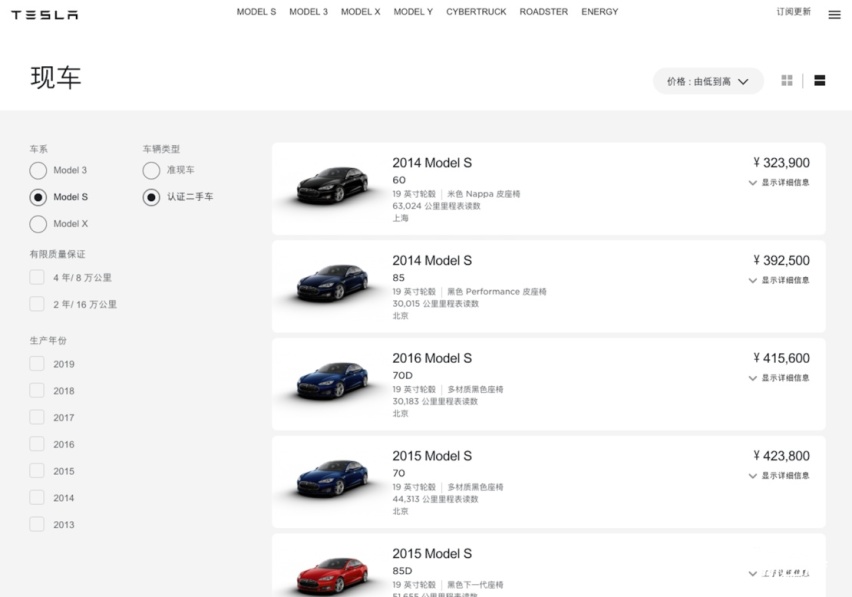Screen dimensions: 852x597
Task: Click the blue 2016 Model S 70D thumbnail
Action: click(332, 380)
